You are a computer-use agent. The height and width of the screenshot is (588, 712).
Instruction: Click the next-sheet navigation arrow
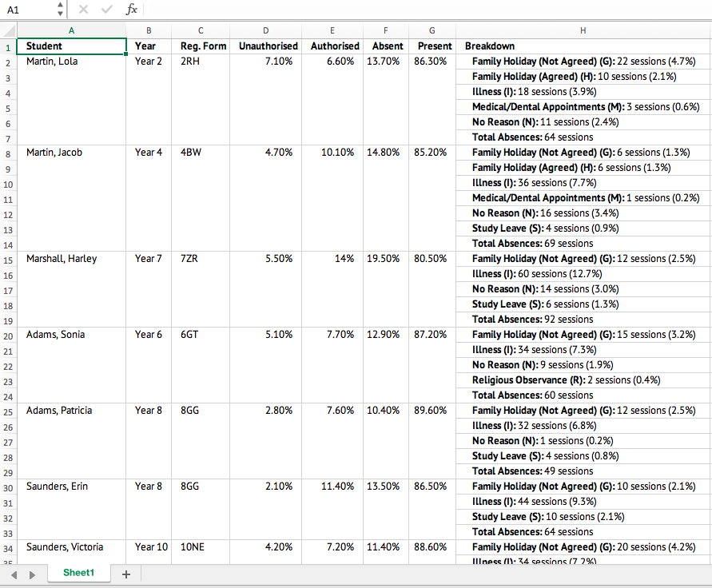coord(31,574)
